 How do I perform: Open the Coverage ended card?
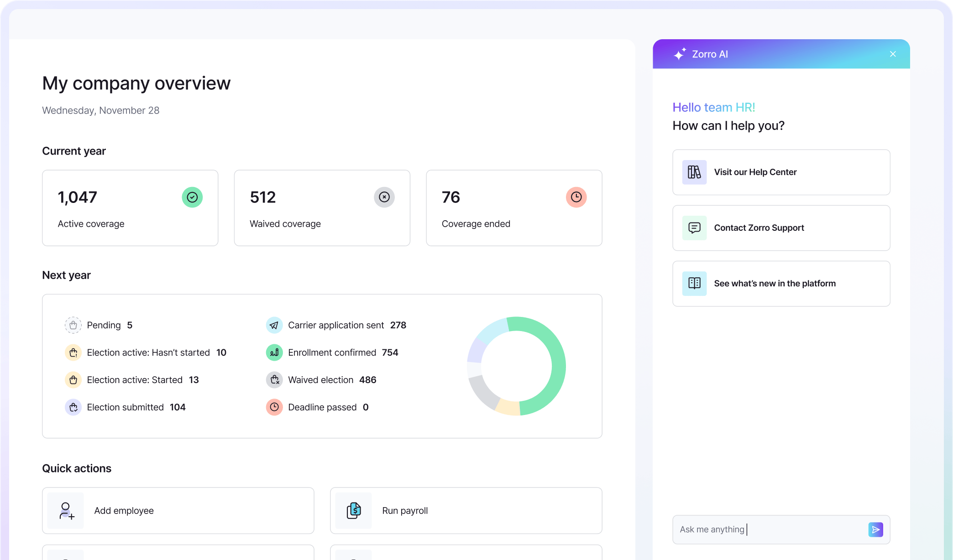[514, 208]
